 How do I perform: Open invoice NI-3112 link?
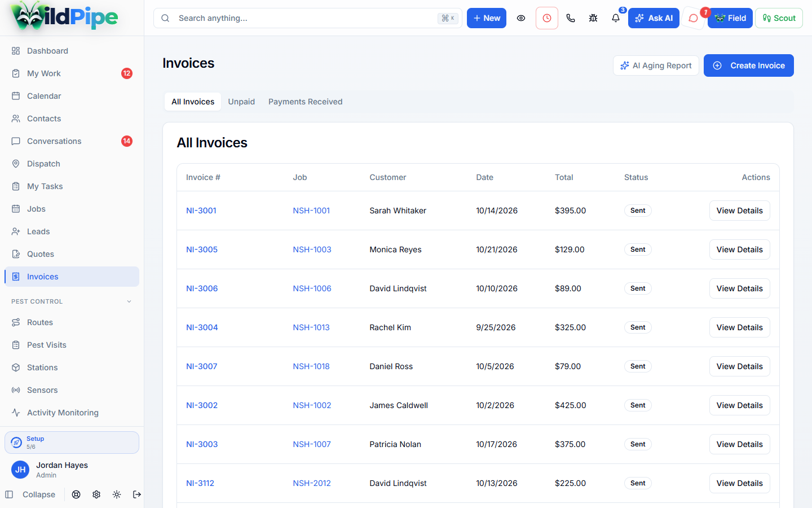pos(200,483)
